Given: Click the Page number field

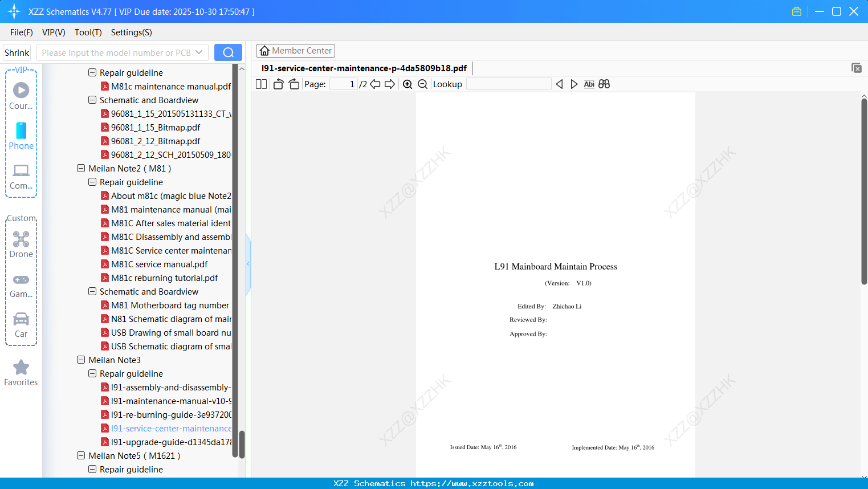Looking at the screenshot, I should tap(344, 84).
